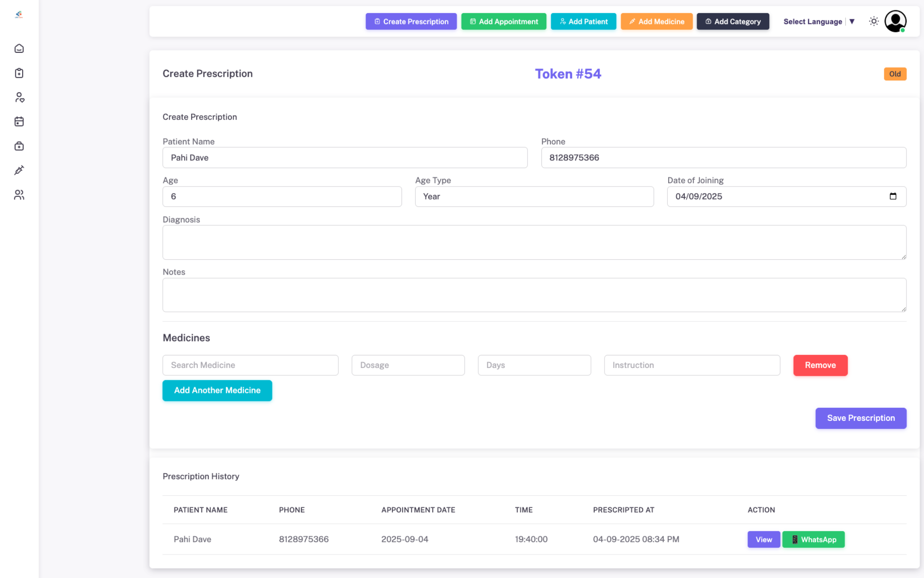
Task: Click the syringe sidebar icon
Action: pos(19,170)
